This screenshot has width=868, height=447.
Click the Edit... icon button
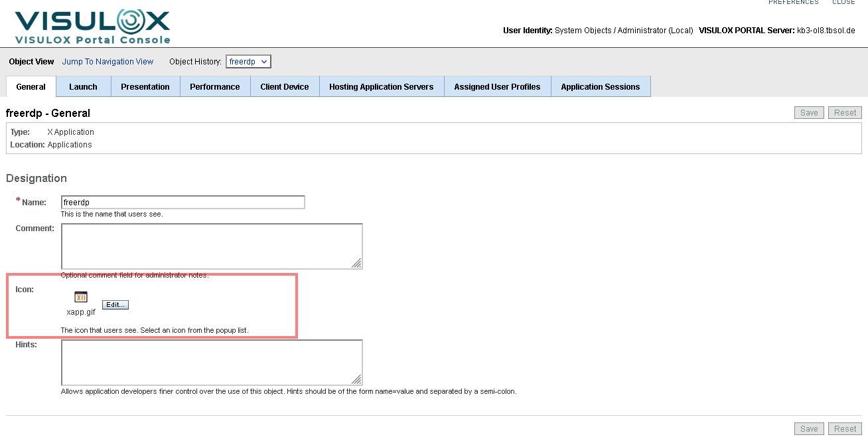click(x=115, y=305)
